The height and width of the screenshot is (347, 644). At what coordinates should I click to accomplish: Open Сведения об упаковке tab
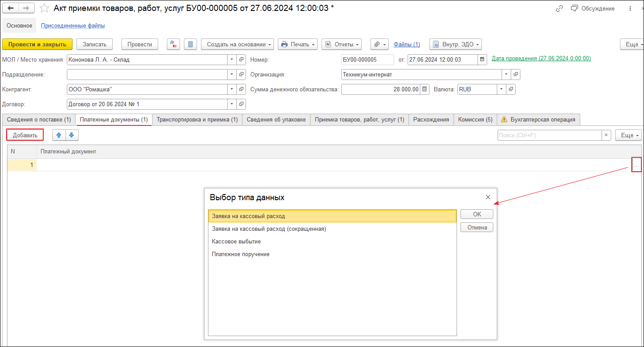click(276, 119)
